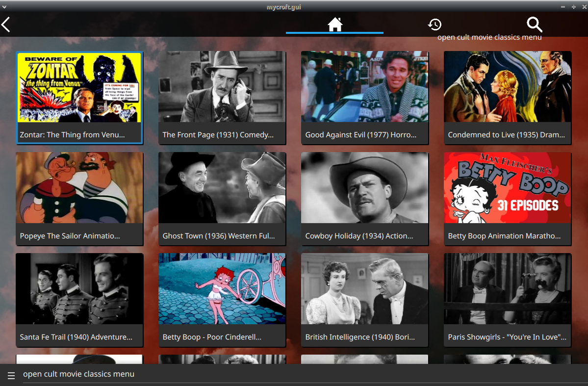
Task: Select Betty Boop Poor Cinderella thumbnail
Action: 222,289
